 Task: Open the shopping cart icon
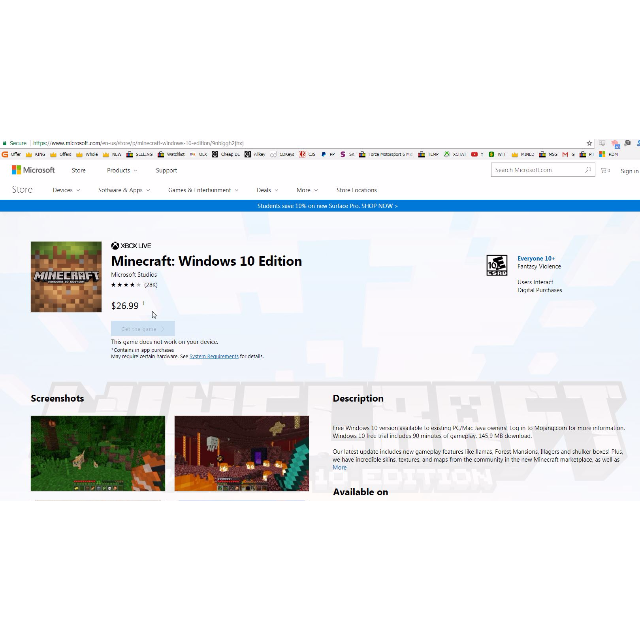pos(606,171)
